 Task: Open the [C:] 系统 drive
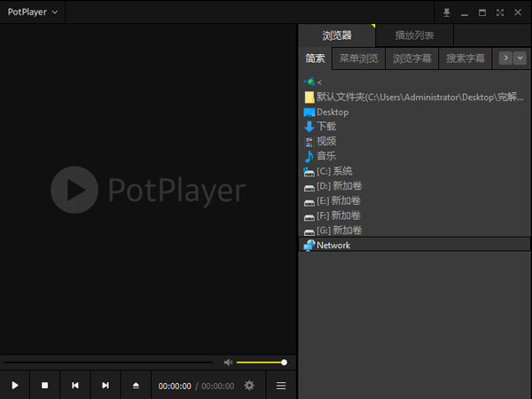pyautogui.click(x=334, y=171)
